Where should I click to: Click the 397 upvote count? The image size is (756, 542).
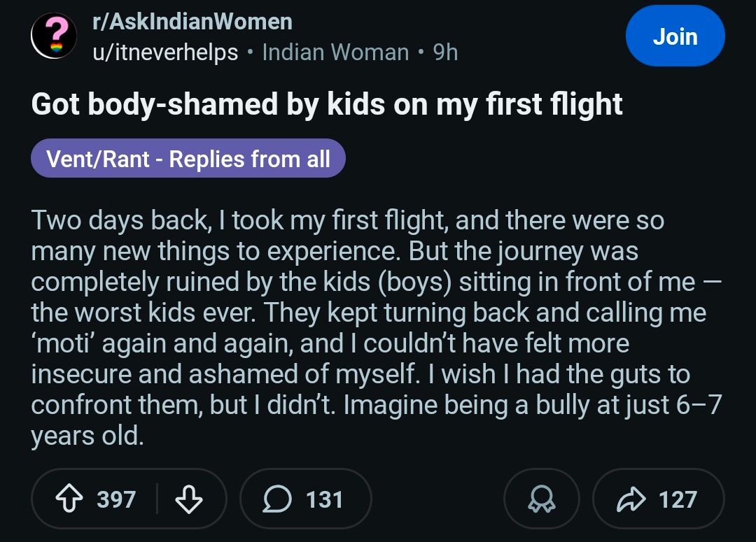coord(116,499)
